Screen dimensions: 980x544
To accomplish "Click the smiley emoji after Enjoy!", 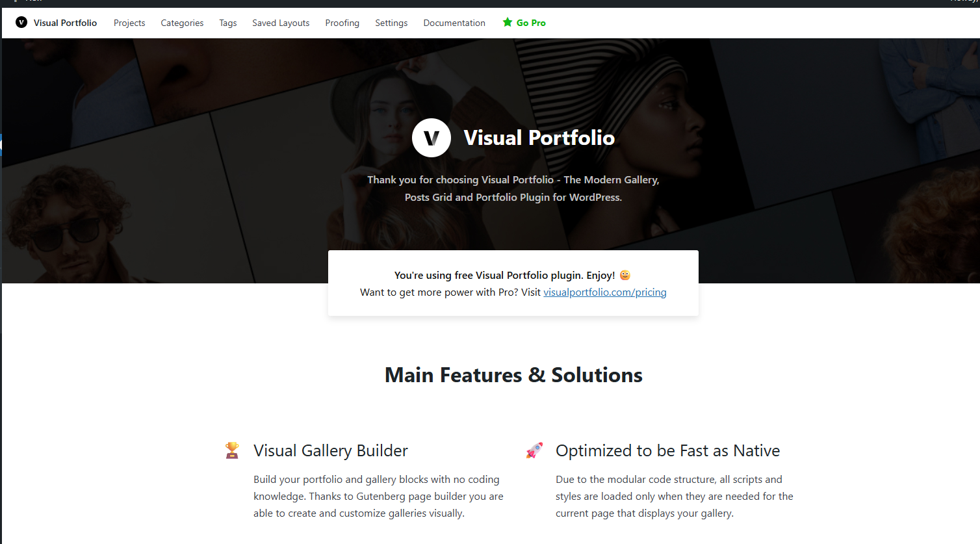I will coord(625,275).
